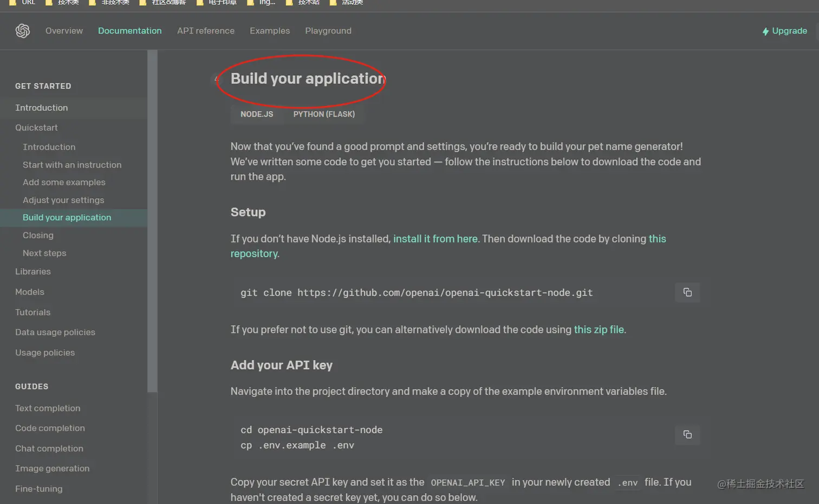Image resolution: width=819 pixels, height=504 pixels.
Task: Open the Closing section
Action: tap(38, 235)
